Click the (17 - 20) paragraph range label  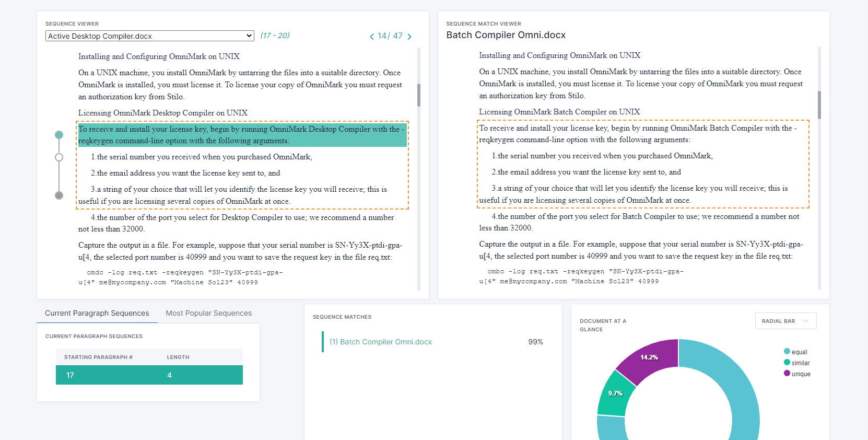click(275, 36)
